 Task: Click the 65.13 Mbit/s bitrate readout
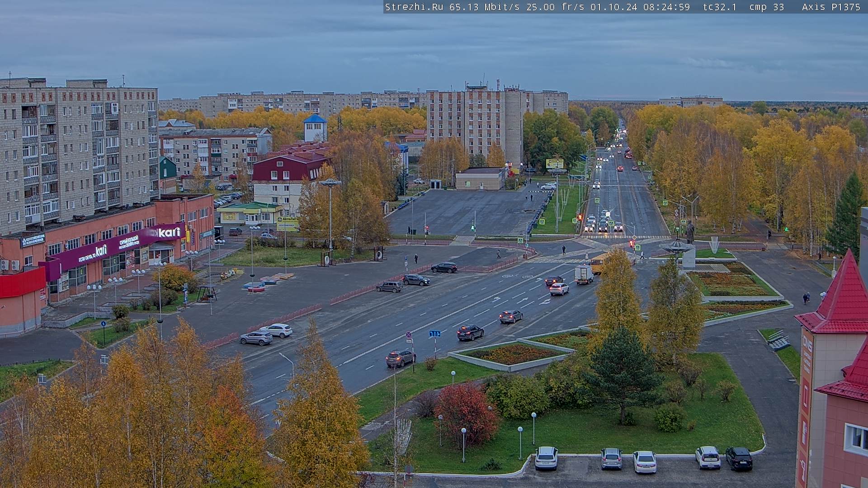[x=486, y=7]
